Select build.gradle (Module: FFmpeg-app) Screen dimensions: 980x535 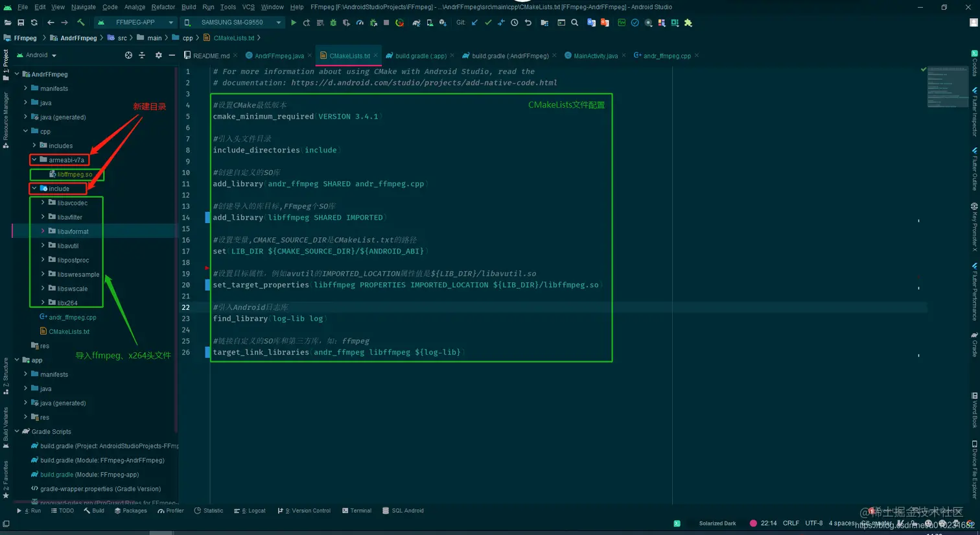pyautogui.click(x=85, y=475)
